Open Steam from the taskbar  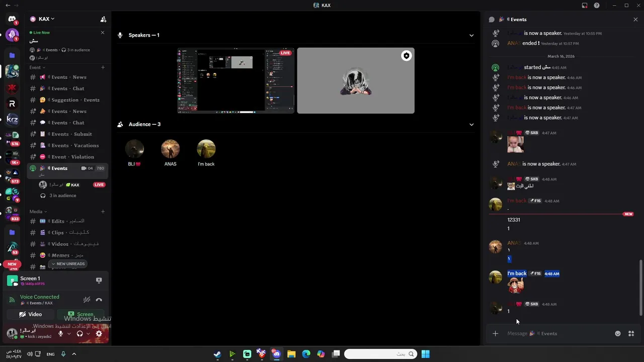(x=217, y=354)
